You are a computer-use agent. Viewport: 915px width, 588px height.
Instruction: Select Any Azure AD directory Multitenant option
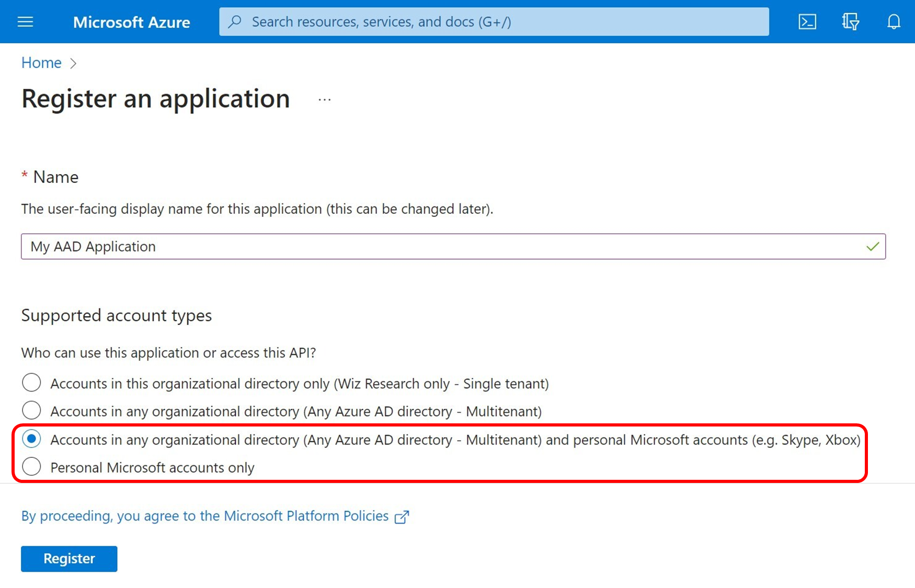(x=31, y=411)
